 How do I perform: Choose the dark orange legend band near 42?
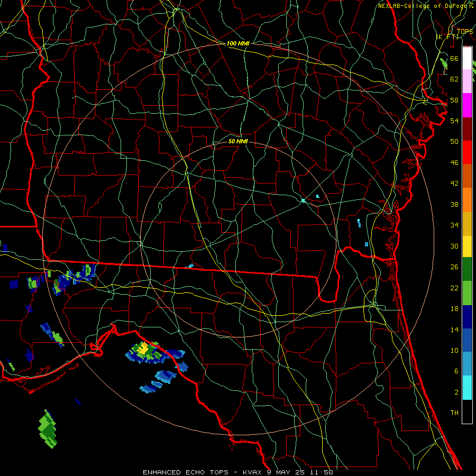click(467, 176)
